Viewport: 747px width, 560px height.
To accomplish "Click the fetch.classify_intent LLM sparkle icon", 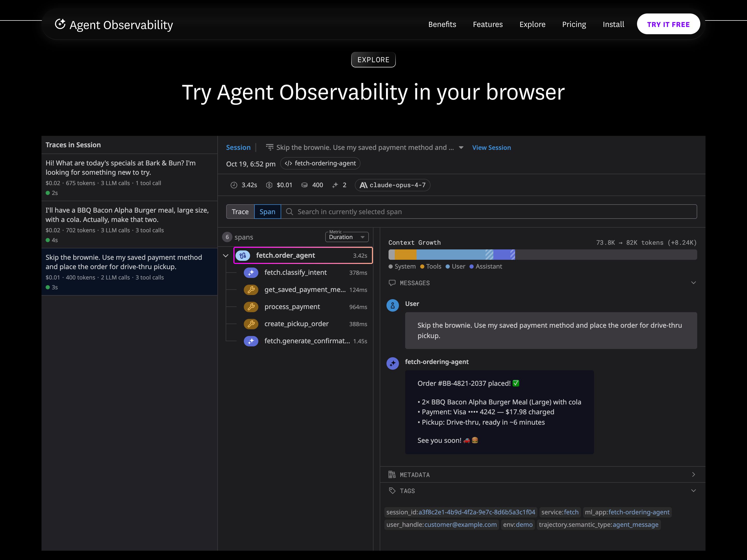I will pyautogui.click(x=251, y=273).
